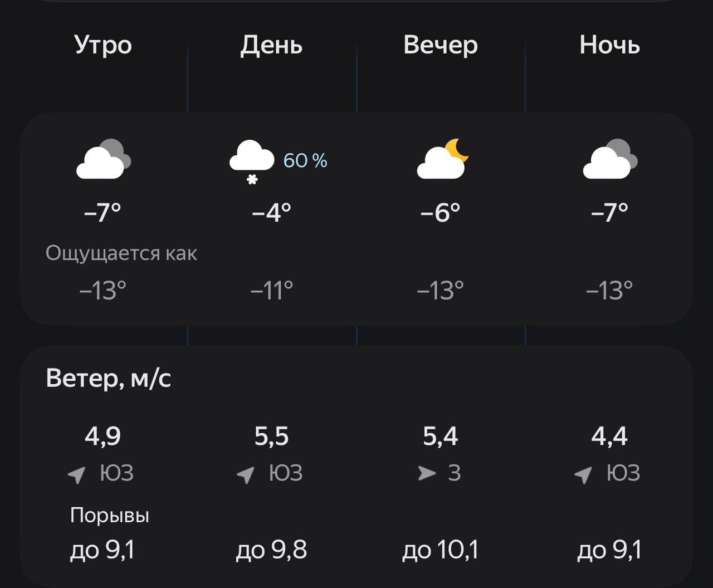
Task: Tap the Ощущается как label
Action: [x=121, y=253]
